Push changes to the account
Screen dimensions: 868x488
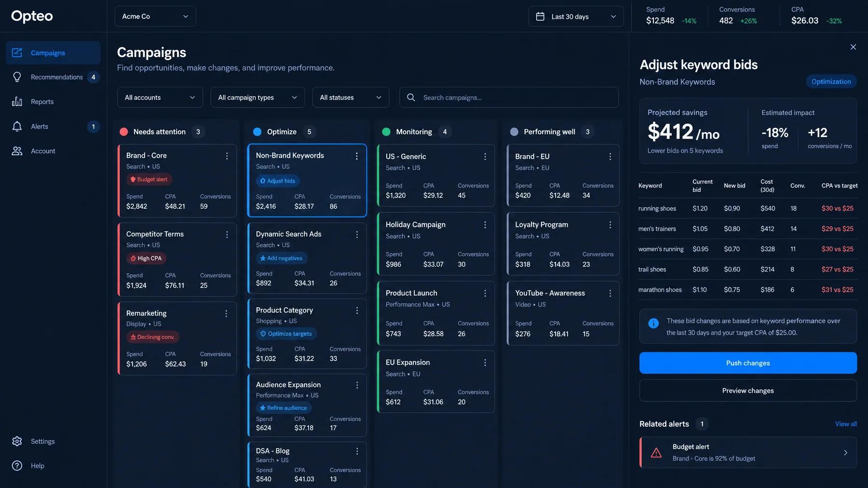[x=748, y=363]
